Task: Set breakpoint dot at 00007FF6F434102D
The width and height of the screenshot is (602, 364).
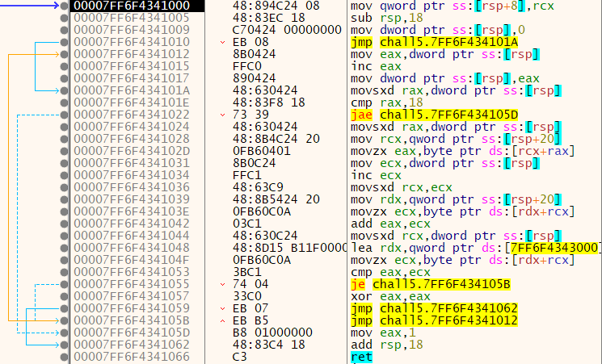Action: click(64, 151)
